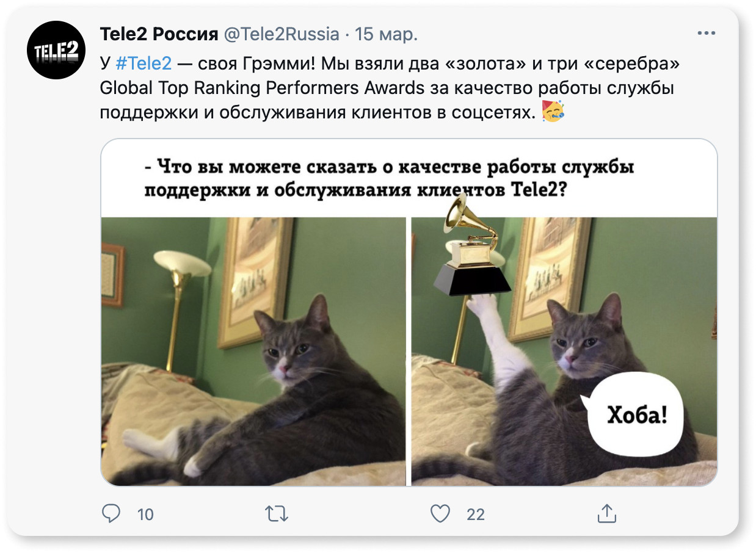Open the share tweet icon

pos(606,513)
